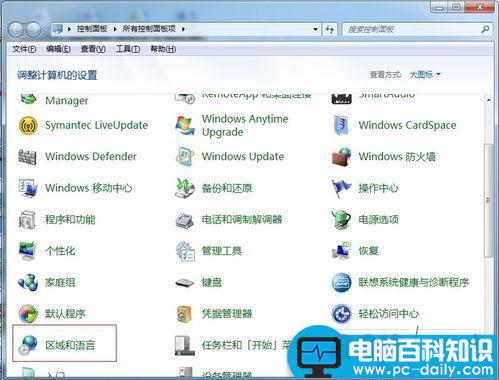
Task: Open the Windows Defender icon
Action: point(27,157)
